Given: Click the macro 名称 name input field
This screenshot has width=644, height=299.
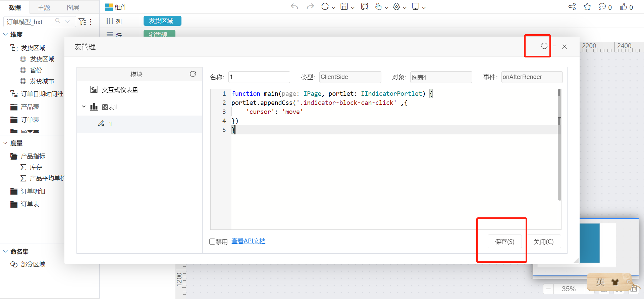Looking at the screenshot, I should click(259, 77).
